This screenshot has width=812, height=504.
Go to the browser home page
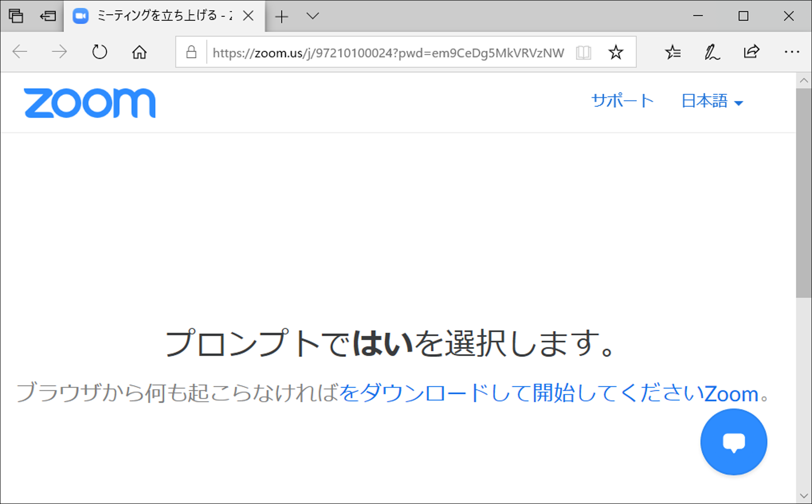tap(139, 52)
